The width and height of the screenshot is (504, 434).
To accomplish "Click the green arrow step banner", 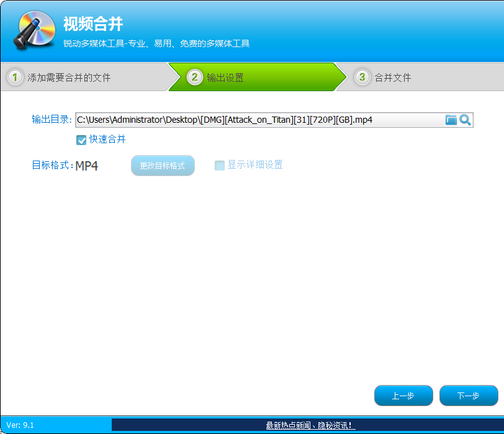I will [x=261, y=77].
